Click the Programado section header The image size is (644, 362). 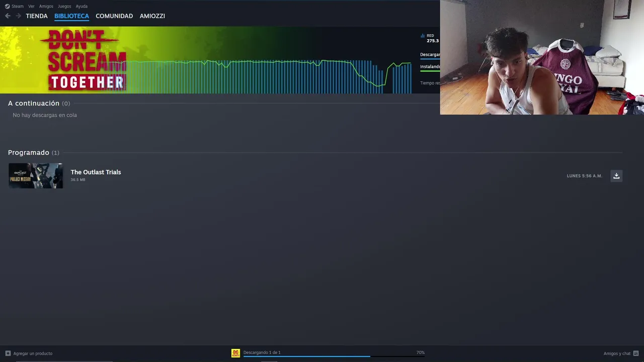pos(33,152)
